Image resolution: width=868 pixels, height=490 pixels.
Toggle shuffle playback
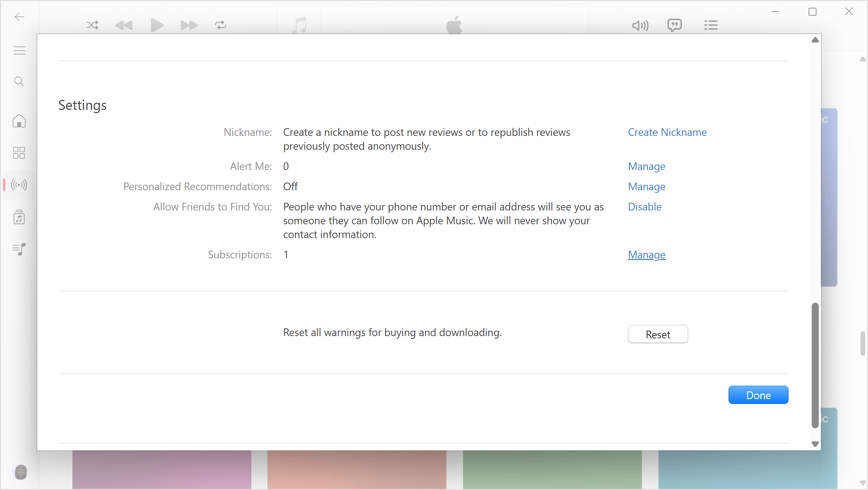(92, 25)
